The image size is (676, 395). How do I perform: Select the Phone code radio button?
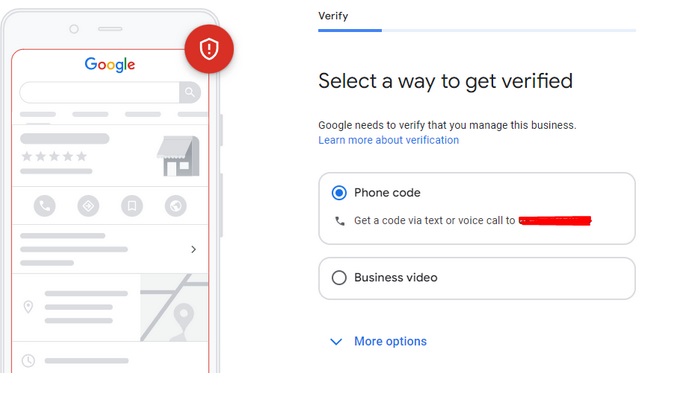[x=339, y=193]
